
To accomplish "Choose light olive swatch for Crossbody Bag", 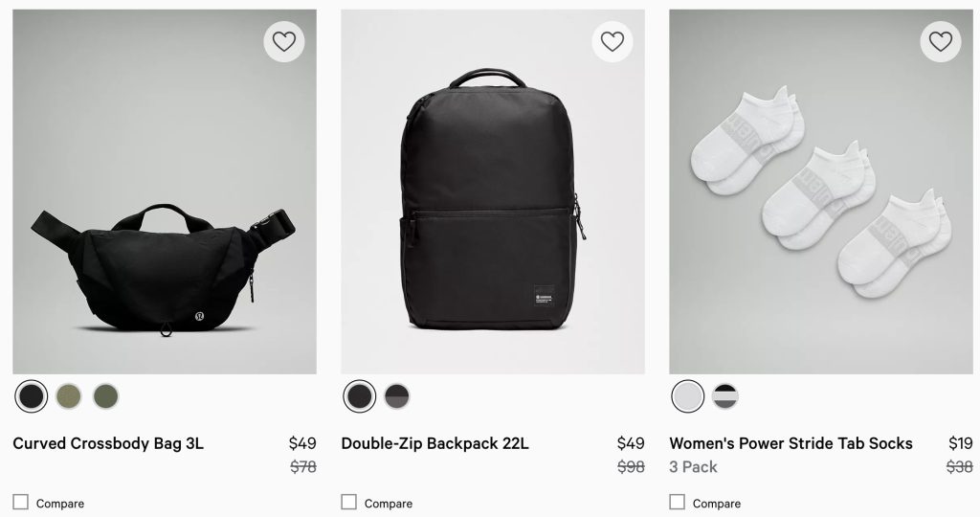I will [x=69, y=395].
